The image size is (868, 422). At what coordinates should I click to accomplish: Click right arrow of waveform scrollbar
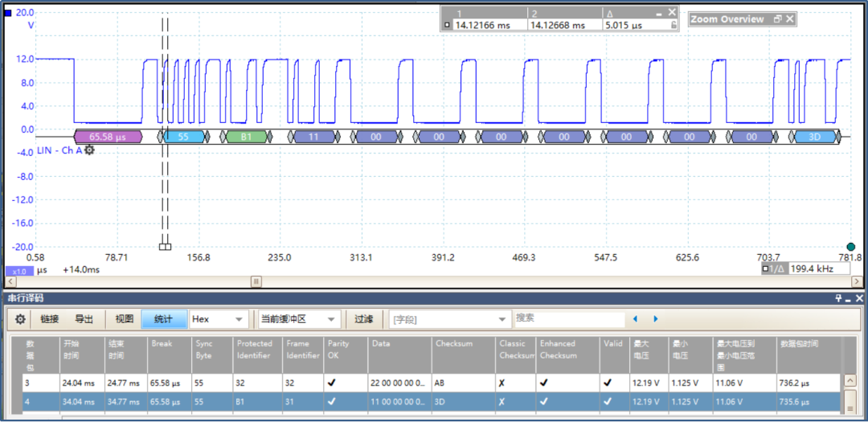858,281
